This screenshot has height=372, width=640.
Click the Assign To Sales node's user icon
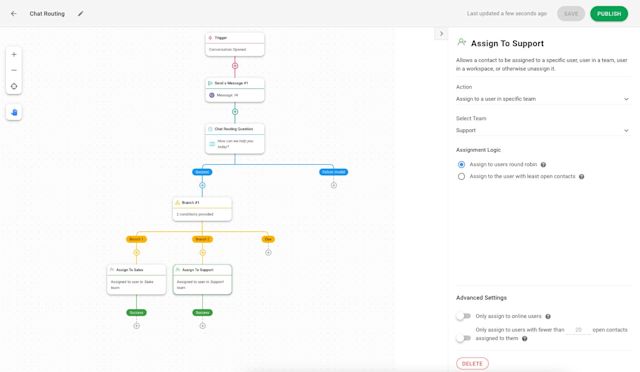[x=112, y=270]
